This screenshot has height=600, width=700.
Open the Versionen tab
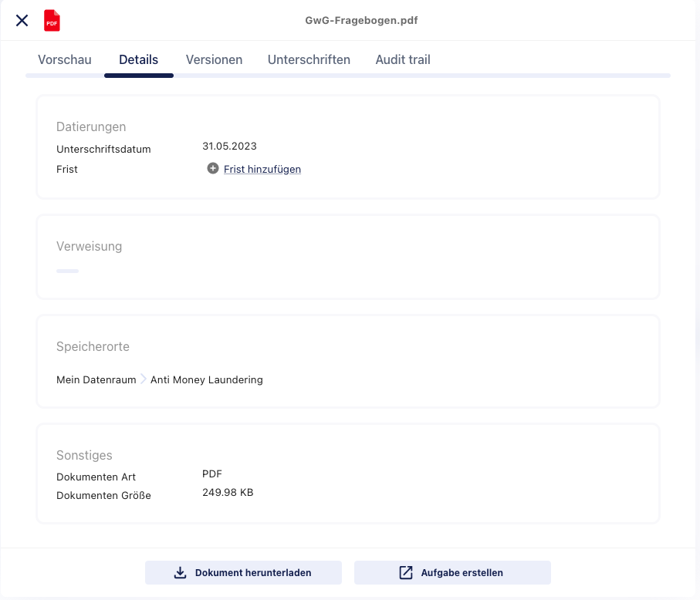tap(215, 60)
